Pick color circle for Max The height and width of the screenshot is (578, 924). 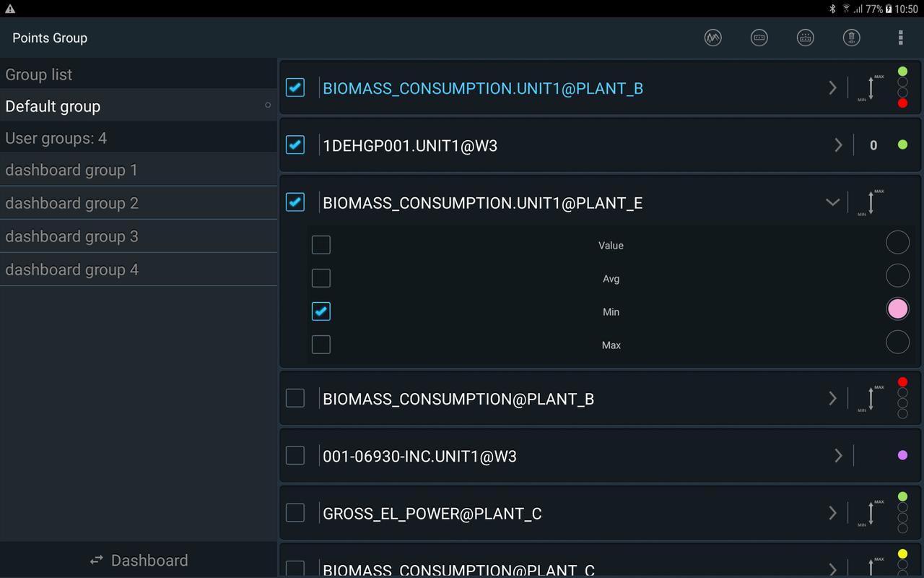coord(897,342)
